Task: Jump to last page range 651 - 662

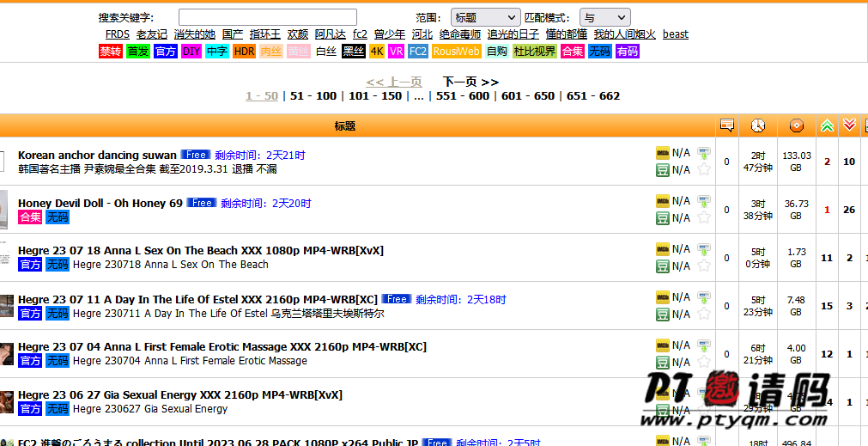Action: [x=593, y=96]
